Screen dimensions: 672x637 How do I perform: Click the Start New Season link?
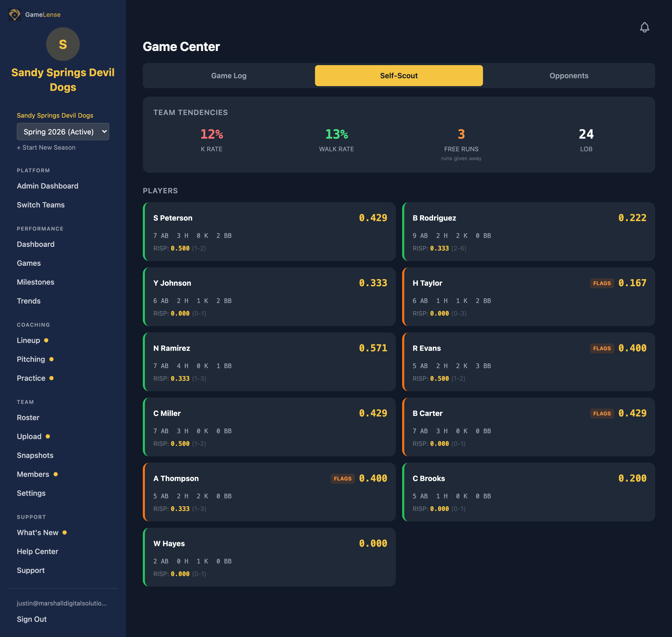point(46,147)
